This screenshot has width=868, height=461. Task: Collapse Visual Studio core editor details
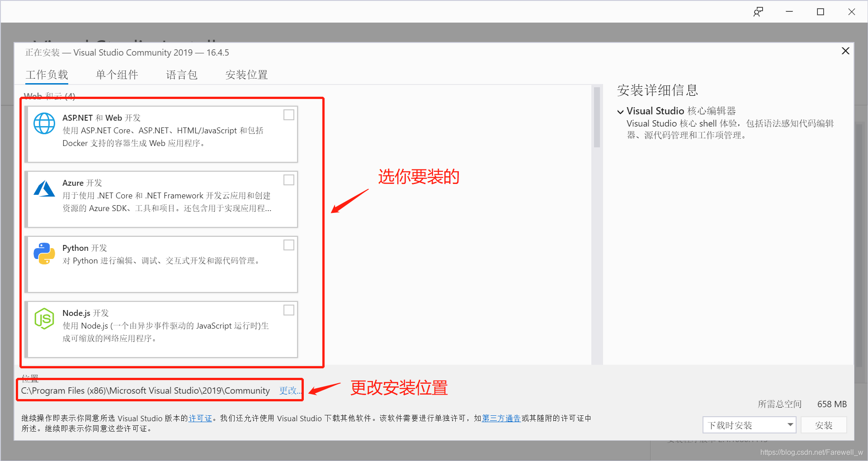pyautogui.click(x=621, y=112)
